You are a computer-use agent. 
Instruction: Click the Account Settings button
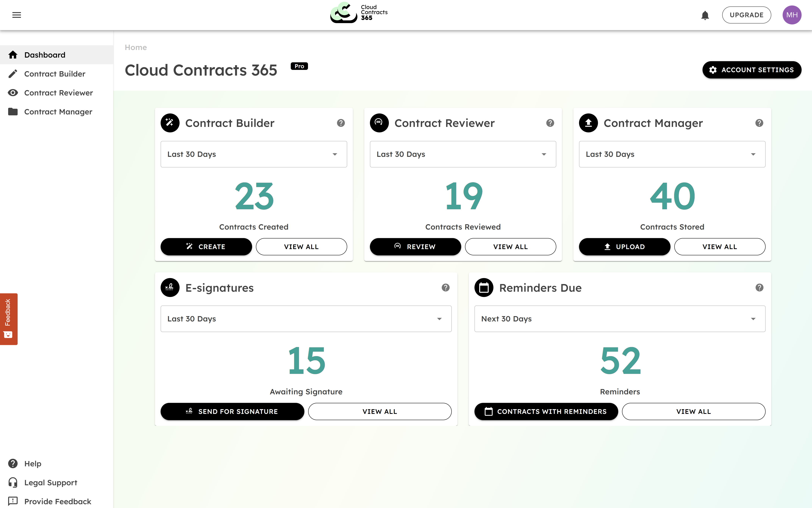pyautogui.click(x=752, y=70)
